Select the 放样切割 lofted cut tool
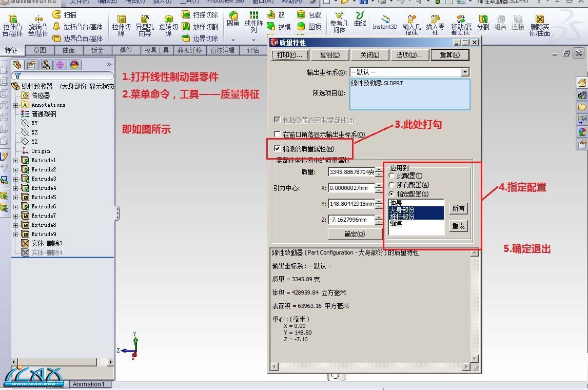The width and height of the screenshot is (588, 390). tap(200, 27)
